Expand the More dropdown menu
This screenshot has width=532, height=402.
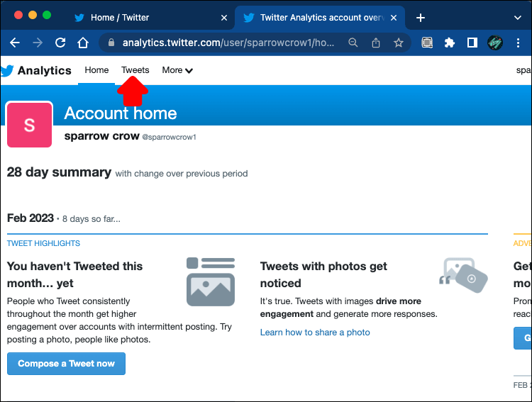pos(177,70)
